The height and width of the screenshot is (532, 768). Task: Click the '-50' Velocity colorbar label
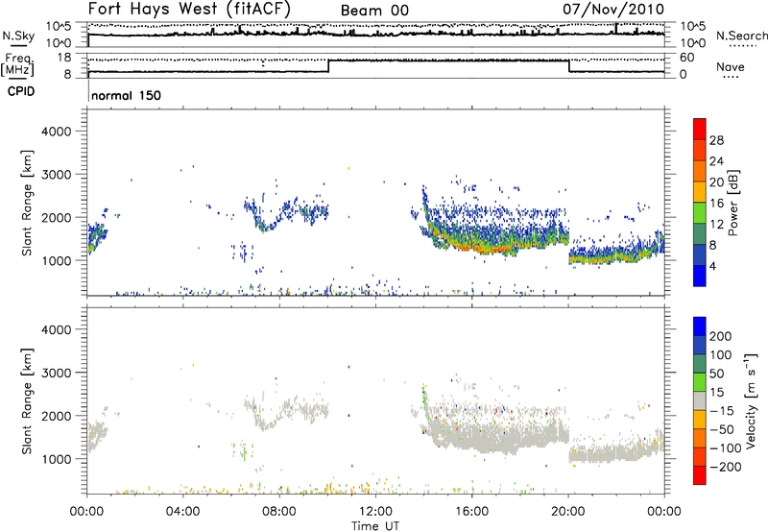pos(722,429)
